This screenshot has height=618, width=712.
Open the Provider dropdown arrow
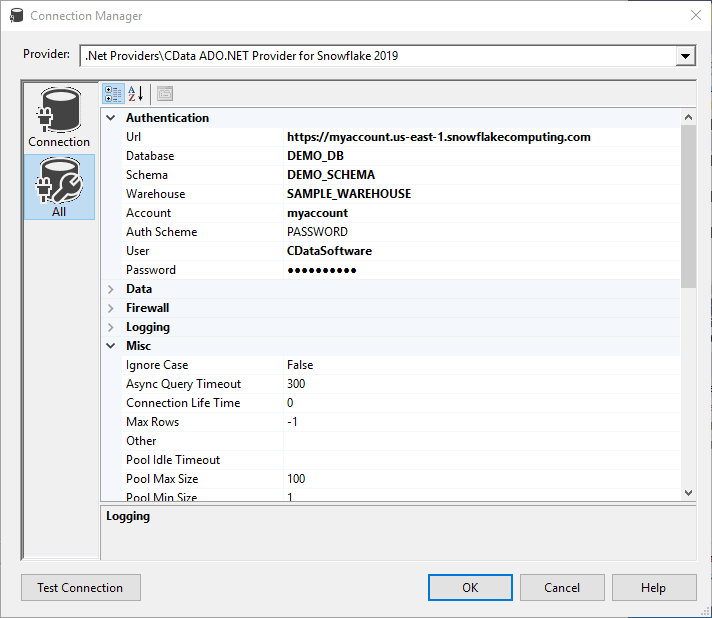click(x=685, y=56)
